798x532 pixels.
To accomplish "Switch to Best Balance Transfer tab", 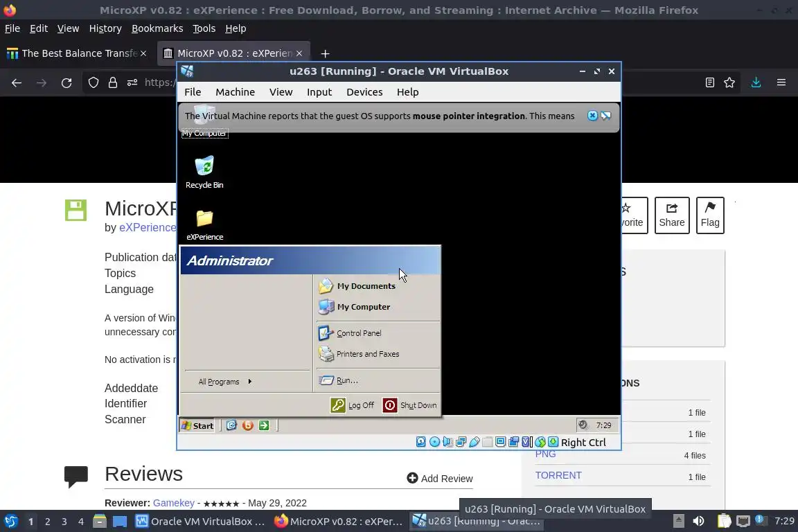I will (78, 53).
